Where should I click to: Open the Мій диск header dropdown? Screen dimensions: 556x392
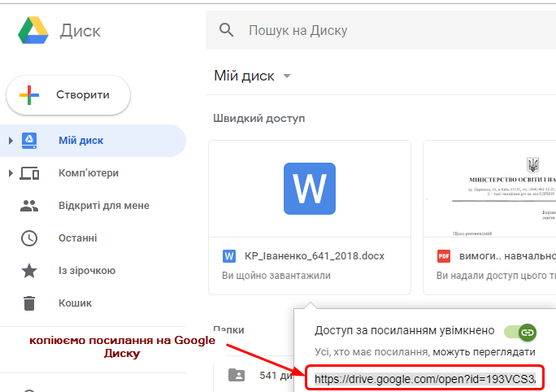pyautogui.click(x=287, y=76)
